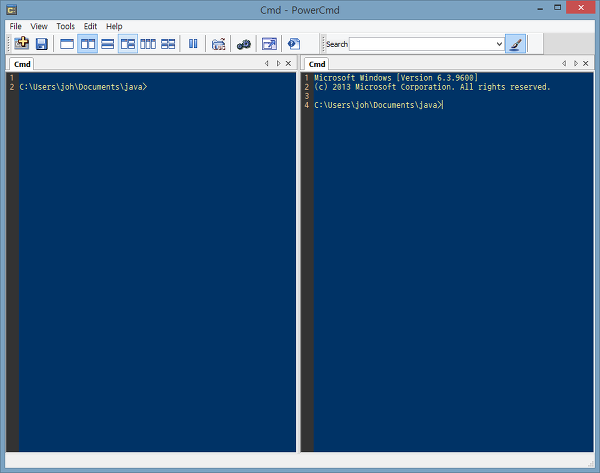The width and height of the screenshot is (600, 473).
Task: Select the two stacked panes layout
Action: (x=108, y=44)
